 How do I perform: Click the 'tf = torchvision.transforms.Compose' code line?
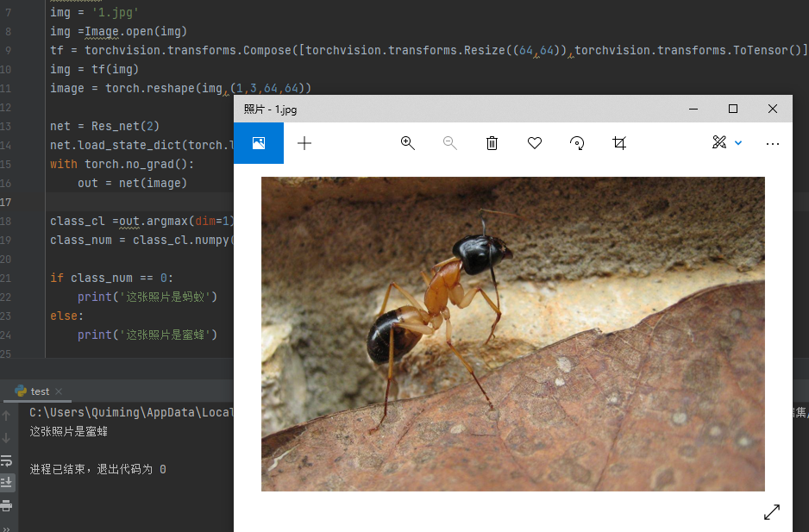tap(429, 50)
